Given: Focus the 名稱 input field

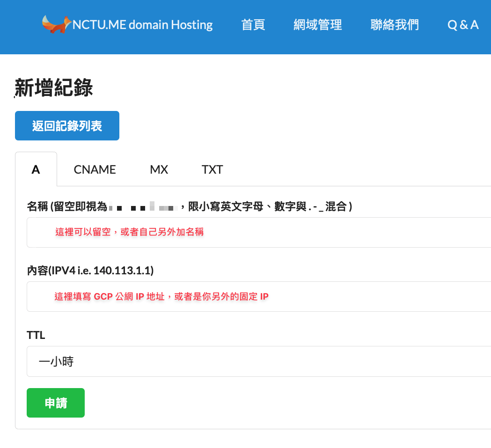Looking at the screenshot, I should (x=259, y=232).
